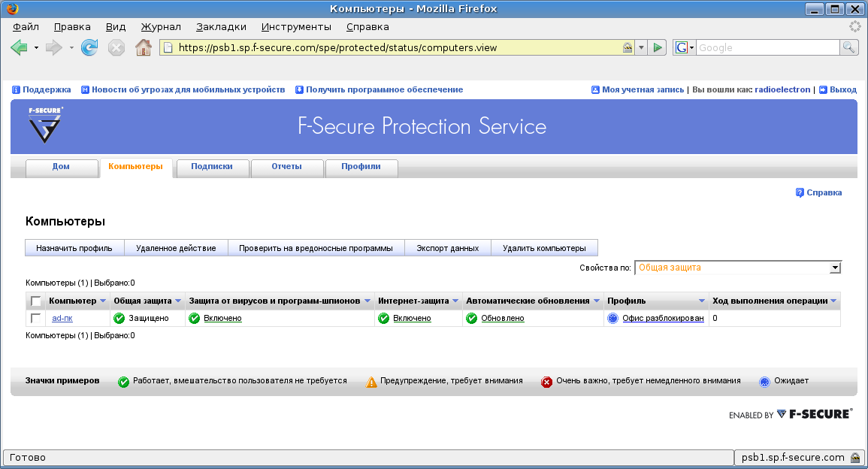Viewport: 868px width, 469px height.
Task: Click the yellow warning triangle legend icon
Action: (371, 382)
